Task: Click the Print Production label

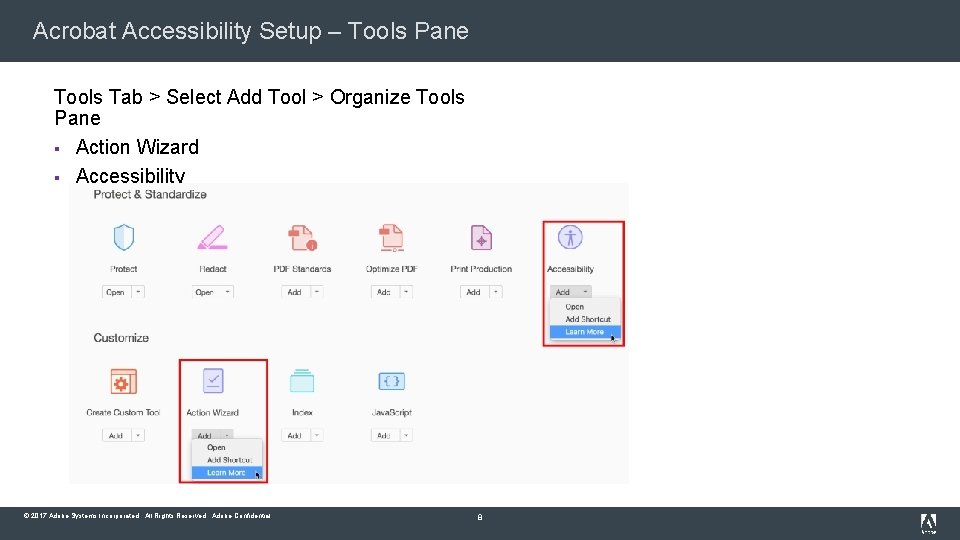Action: coord(481,269)
